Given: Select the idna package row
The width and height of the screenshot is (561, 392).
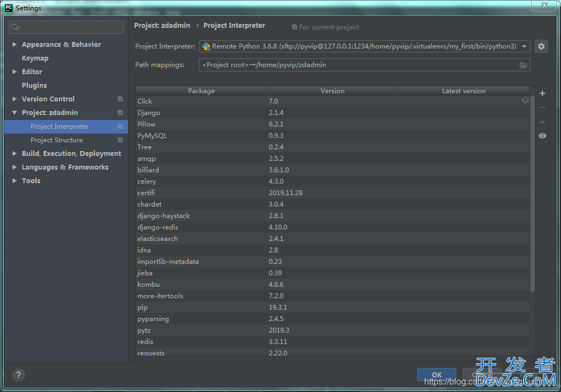Looking at the screenshot, I should point(333,250).
